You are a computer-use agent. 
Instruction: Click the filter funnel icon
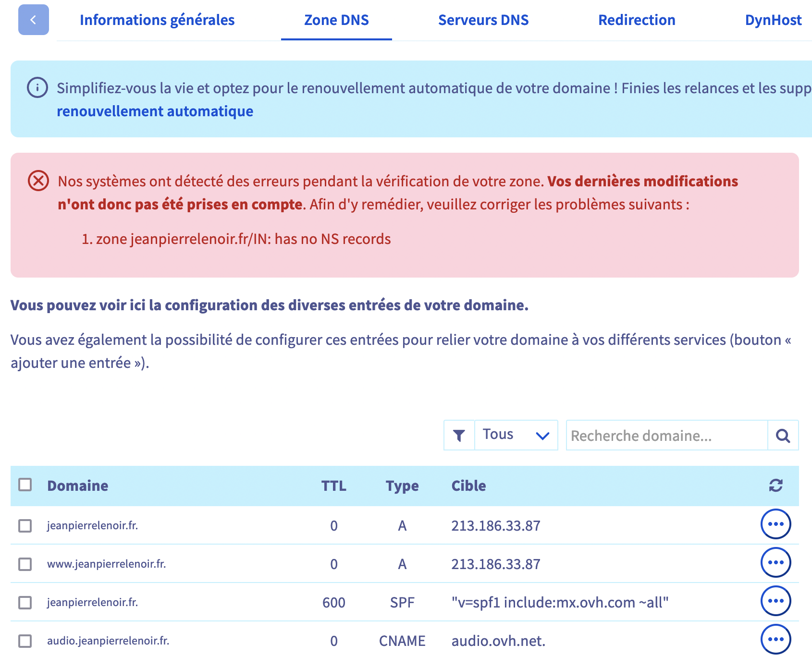tap(459, 435)
